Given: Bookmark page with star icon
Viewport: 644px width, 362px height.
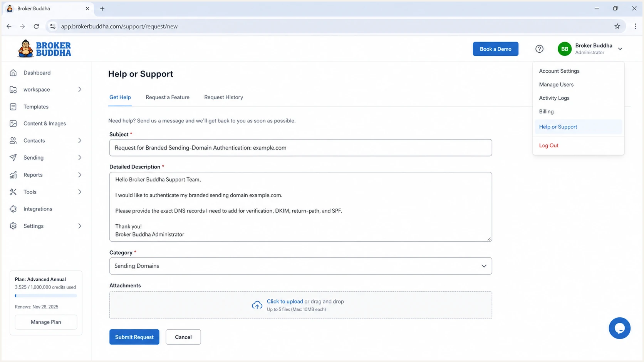Looking at the screenshot, I should (617, 26).
